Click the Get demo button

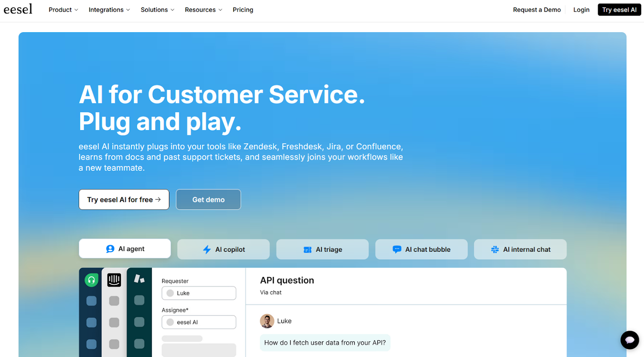point(208,200)
